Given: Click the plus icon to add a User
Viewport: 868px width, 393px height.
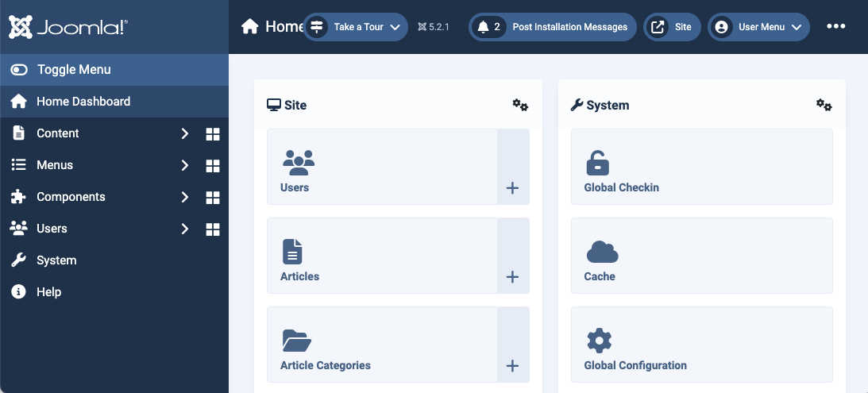Looking at the screenshot, I should click(x=512, y=188).
